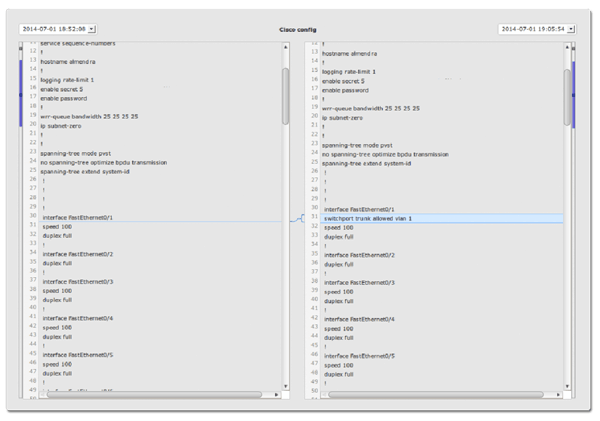Click 'speed 100' on left pane line 31
Image resolution: width=600 pixels, height=421 pixels.
(x=57, y=227)
